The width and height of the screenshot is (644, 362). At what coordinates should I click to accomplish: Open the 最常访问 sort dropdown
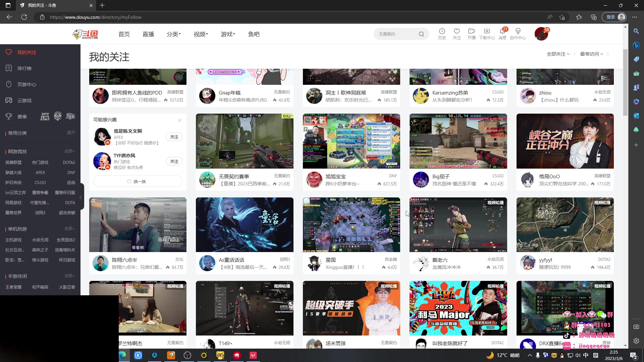[591, 54]
